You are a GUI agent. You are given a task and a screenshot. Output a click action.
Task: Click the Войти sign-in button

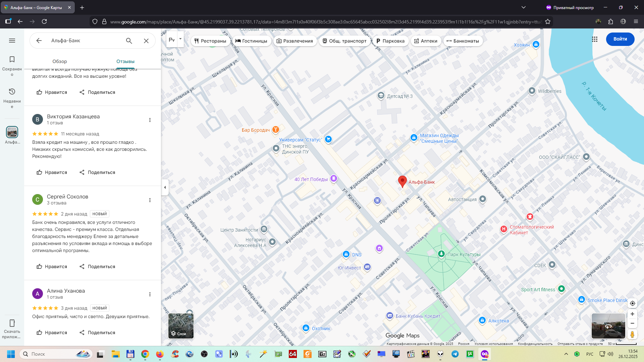[620, 39]
